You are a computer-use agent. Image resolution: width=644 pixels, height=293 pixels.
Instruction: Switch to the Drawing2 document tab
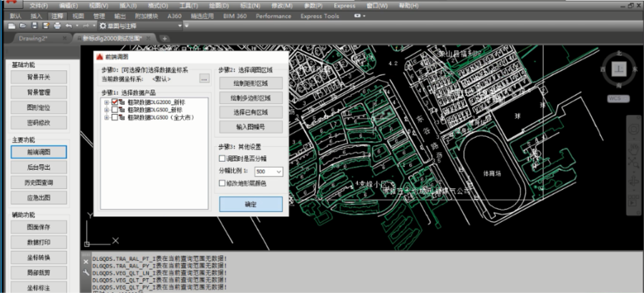tap(33, 38)
